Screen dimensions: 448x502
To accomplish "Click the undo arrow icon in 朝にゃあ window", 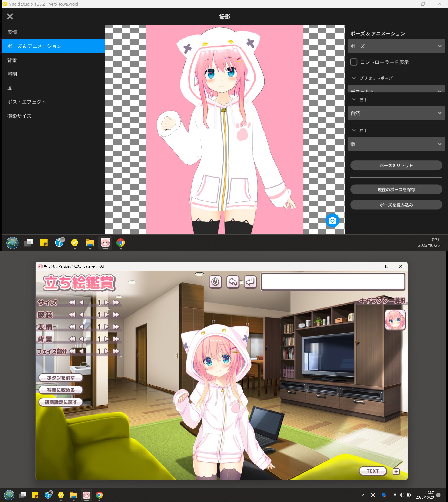I will coord(233,281).
